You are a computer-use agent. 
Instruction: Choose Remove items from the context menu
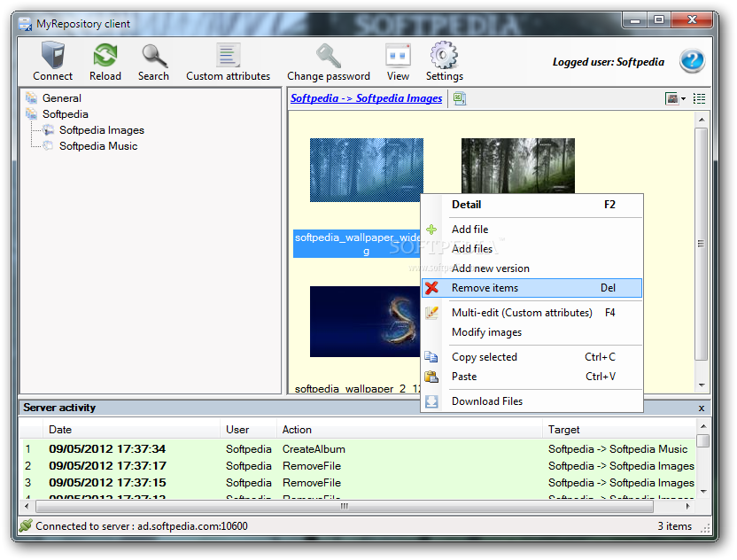click(x=532, y=288)
